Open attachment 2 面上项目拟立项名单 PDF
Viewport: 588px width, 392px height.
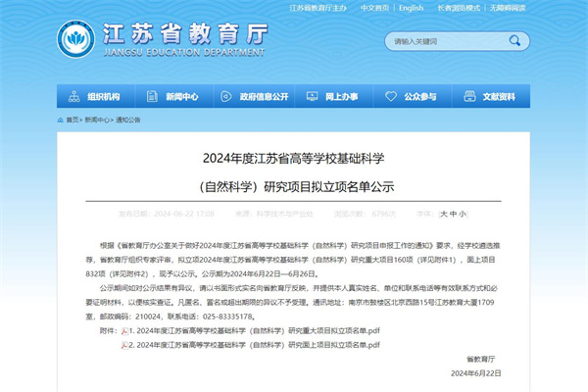pos(255,346)
